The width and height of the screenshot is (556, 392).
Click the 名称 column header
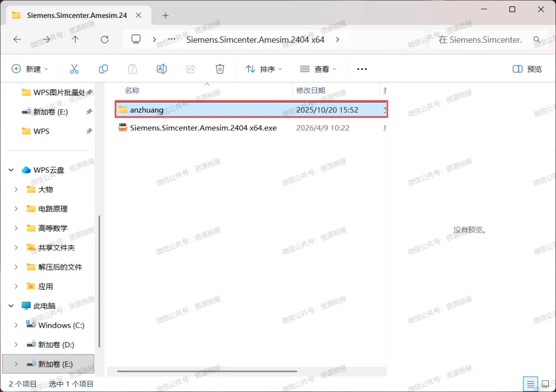point(132,91)
